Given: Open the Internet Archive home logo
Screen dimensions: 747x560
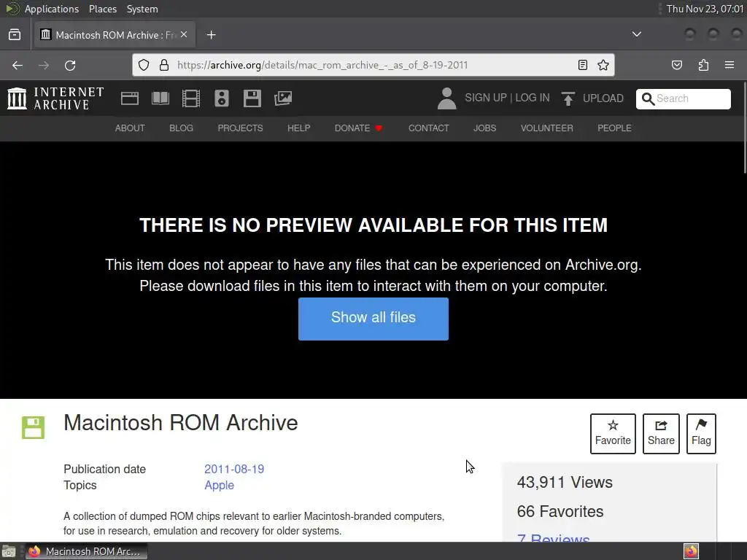Looking at the screenshot, I should tap(55, 98).
